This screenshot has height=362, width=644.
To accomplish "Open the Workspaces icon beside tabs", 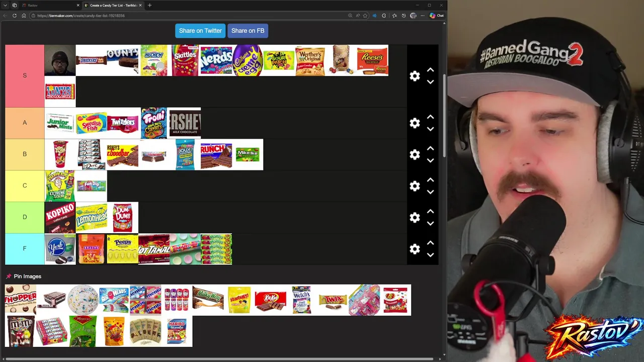I will pyautogui.click(x=15, y=5).
